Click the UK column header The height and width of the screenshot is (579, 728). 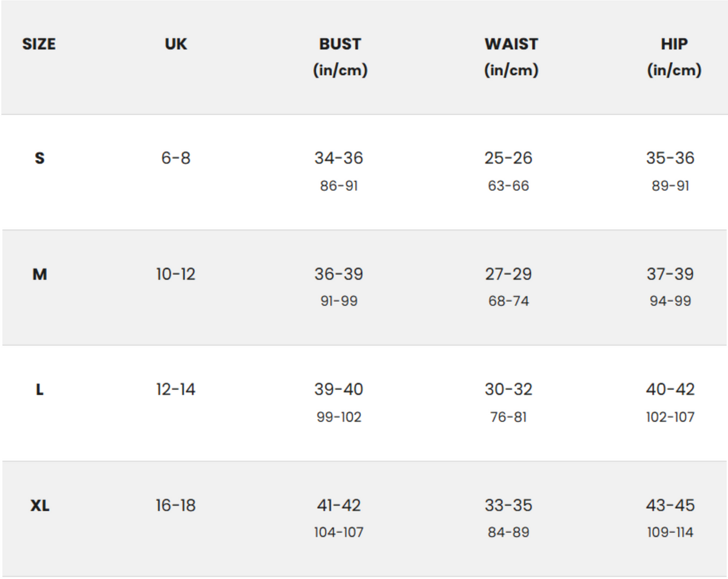176,44
